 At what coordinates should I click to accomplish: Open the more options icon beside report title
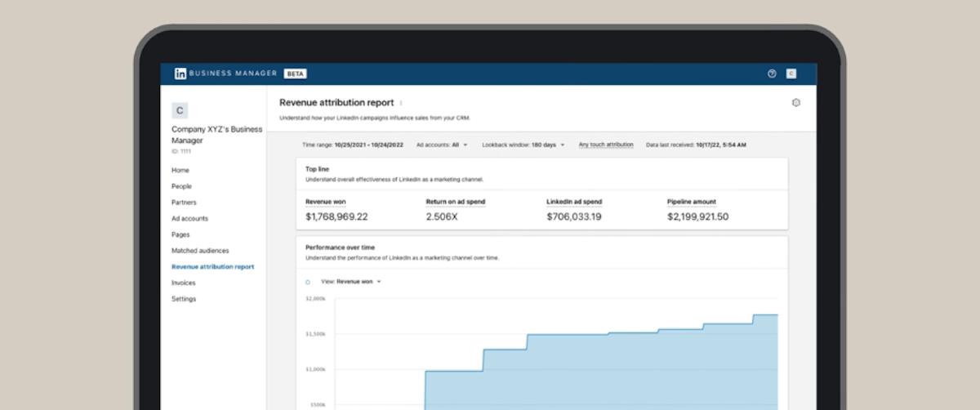pyautogui.click(x=401, y=103)
